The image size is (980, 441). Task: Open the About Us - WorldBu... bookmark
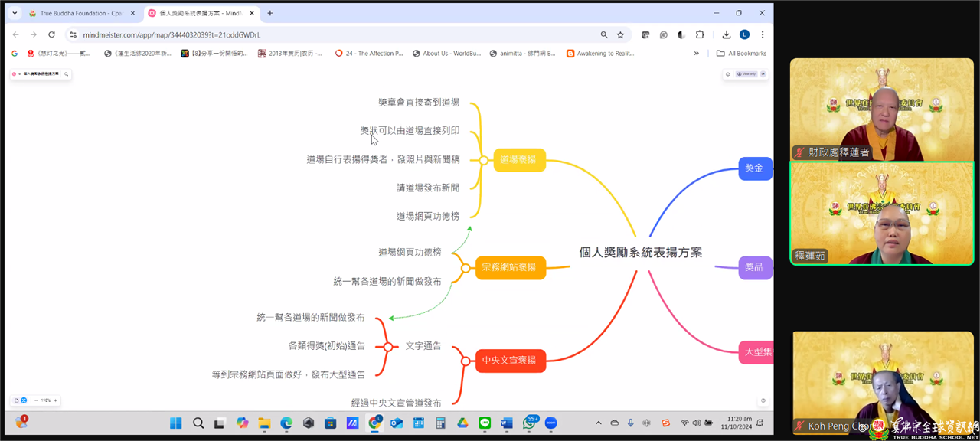point(446,54)
